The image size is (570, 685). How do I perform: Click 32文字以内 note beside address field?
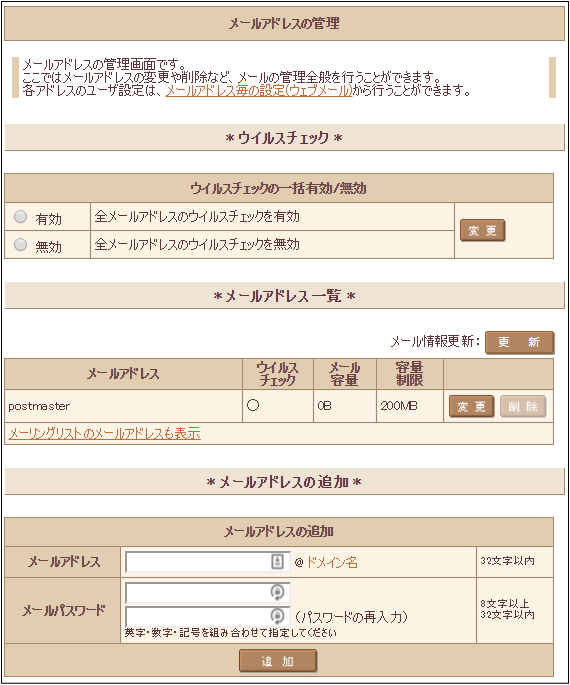[507, 560]
